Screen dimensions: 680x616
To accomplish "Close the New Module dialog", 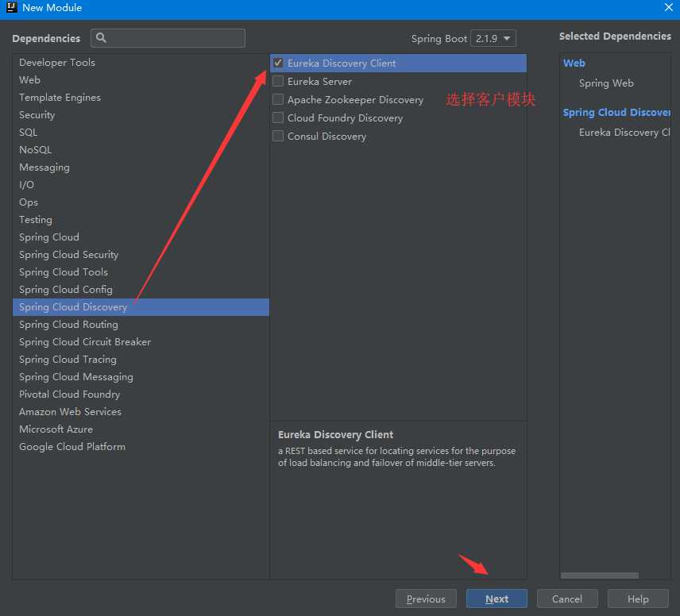I will [668, 7].
